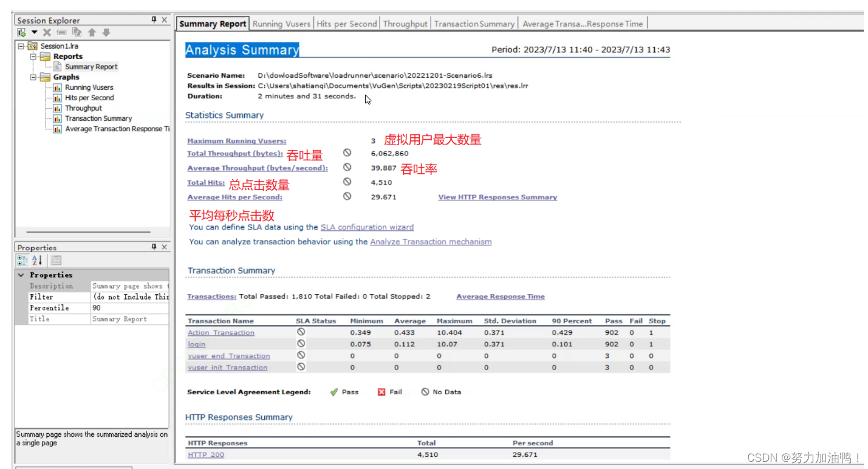Click the SLA Status icon in Action_Transaction row

pos(301,332)
